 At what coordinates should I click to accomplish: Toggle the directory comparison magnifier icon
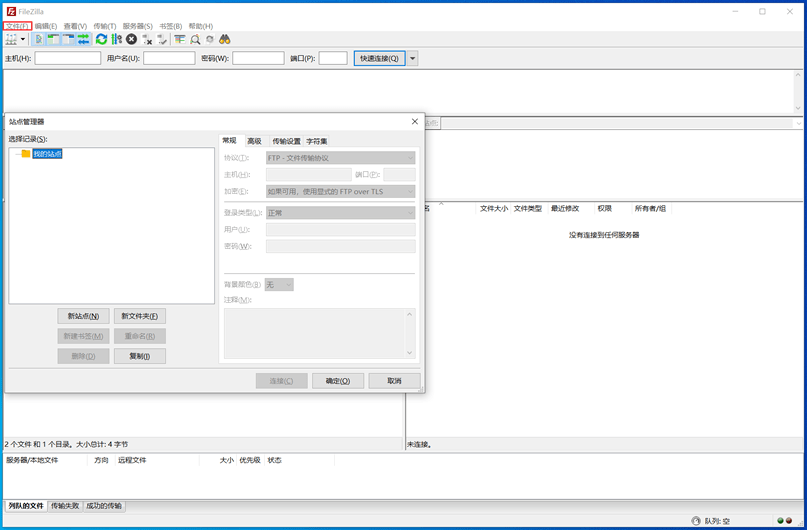(195, 39)
